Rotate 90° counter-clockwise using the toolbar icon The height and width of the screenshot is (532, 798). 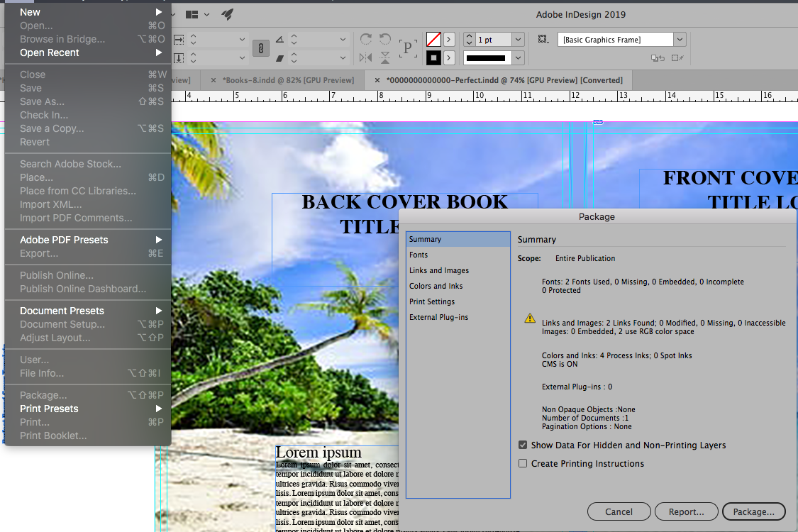tap(385, 40)
